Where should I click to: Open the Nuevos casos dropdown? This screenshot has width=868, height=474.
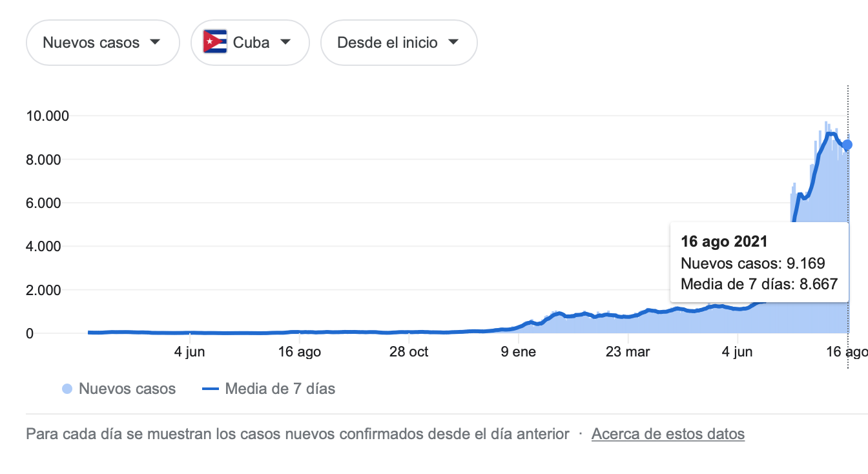[x=103, y=43]
